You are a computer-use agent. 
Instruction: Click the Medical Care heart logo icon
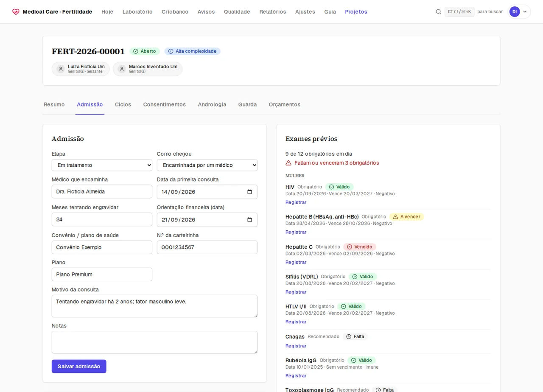[16, 12]
